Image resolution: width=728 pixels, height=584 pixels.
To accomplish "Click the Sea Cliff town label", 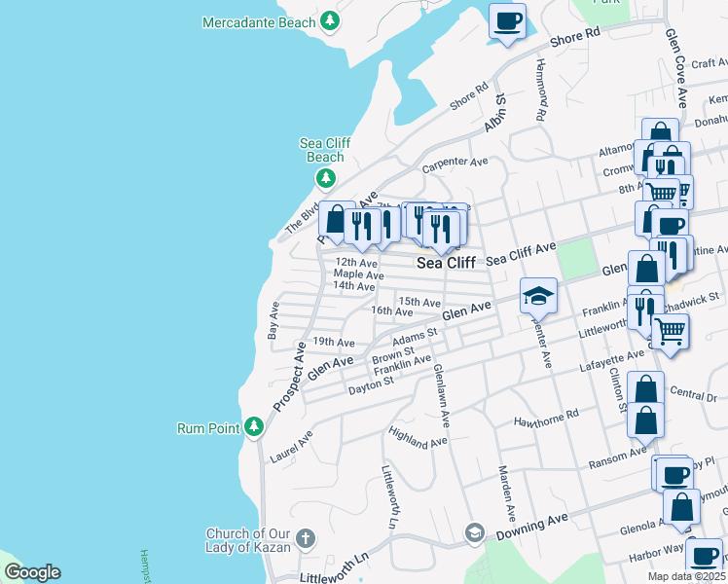I will click(x=446, y=263).
